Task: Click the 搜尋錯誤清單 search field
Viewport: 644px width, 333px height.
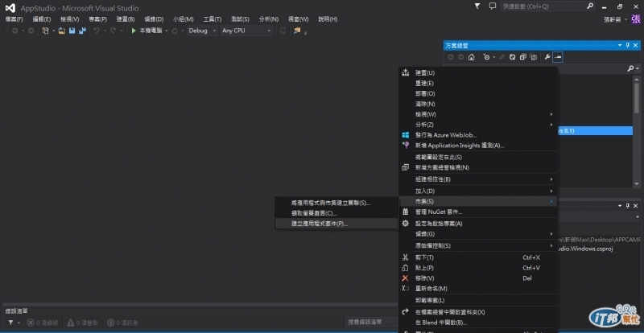Action: coord(372,323)
